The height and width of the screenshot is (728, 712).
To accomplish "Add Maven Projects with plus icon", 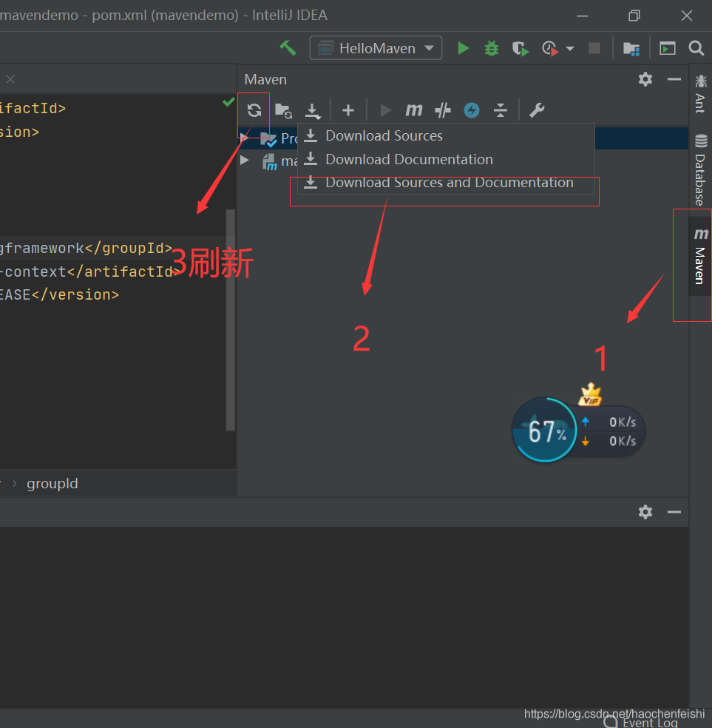I will tap(348, 110).
